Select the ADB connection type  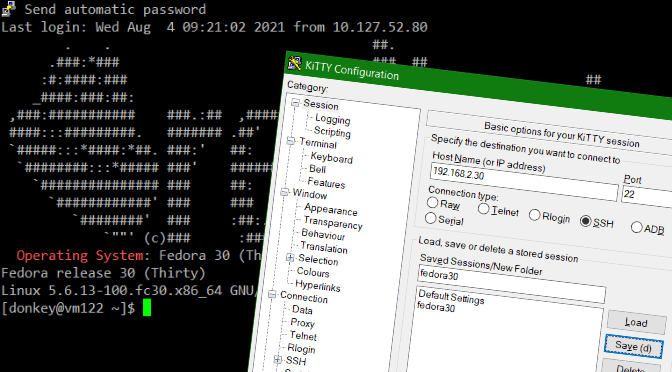pos(636,227)
